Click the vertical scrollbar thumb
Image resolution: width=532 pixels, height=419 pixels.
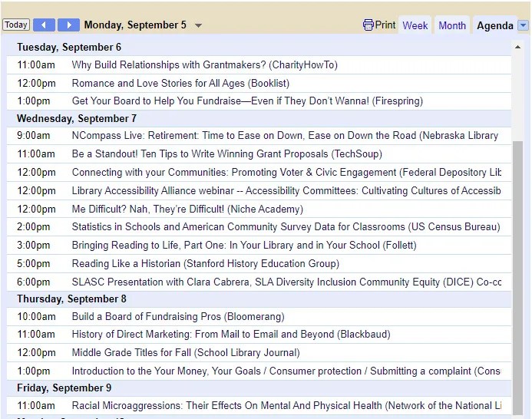[x=517, y=278]
